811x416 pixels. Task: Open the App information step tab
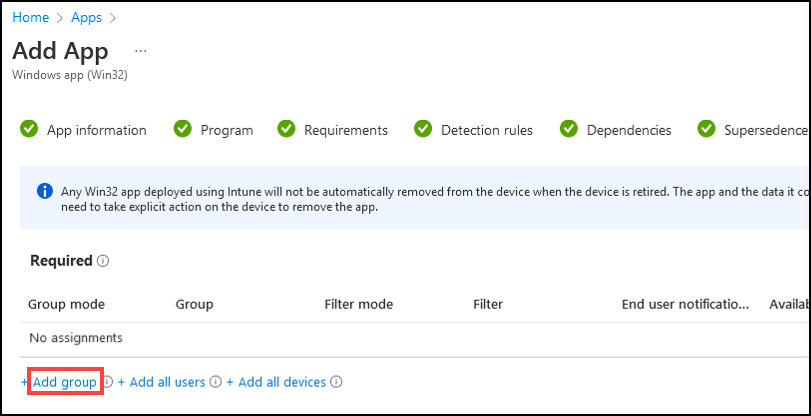point(97,130)
